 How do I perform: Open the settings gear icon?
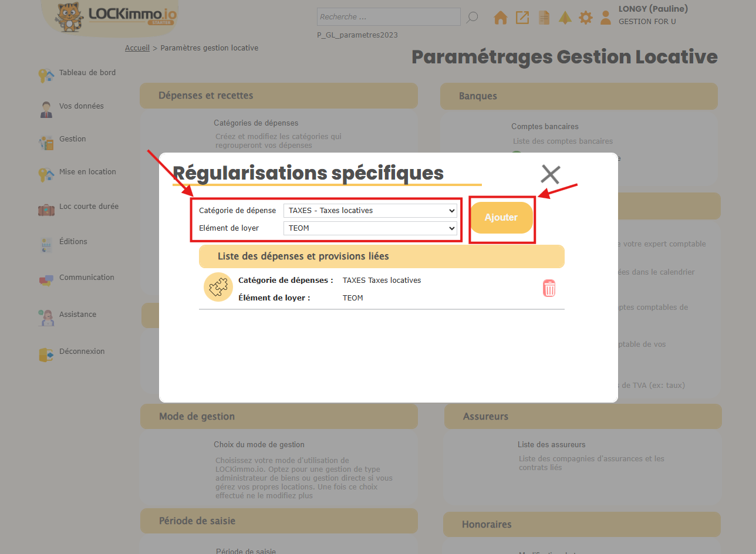[586, 18]
